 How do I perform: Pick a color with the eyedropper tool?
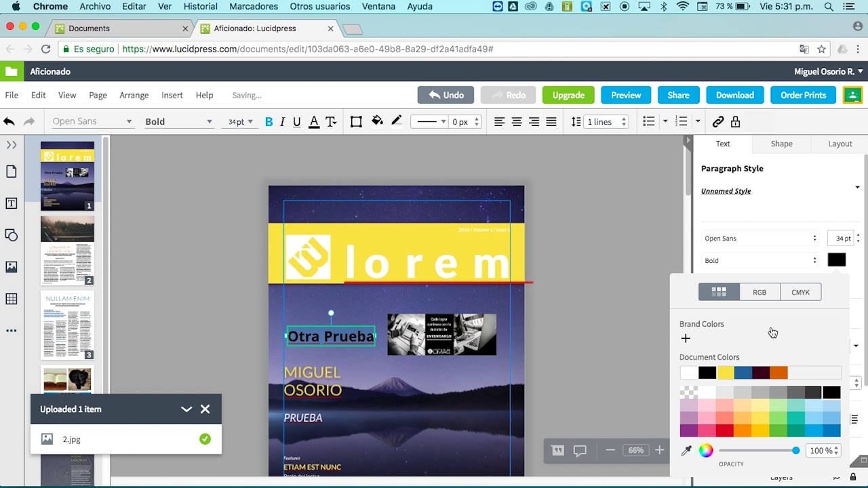(x=686, y=451)
